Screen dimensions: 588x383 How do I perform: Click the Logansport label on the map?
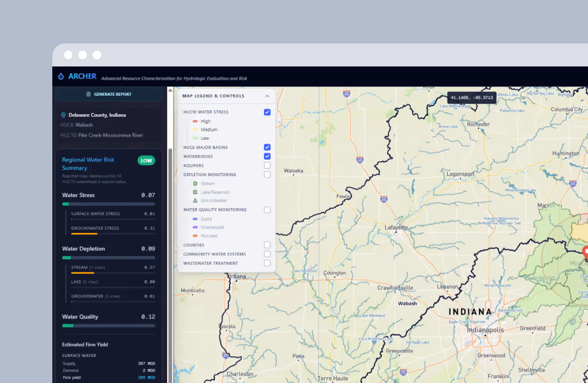coord(460,174)
